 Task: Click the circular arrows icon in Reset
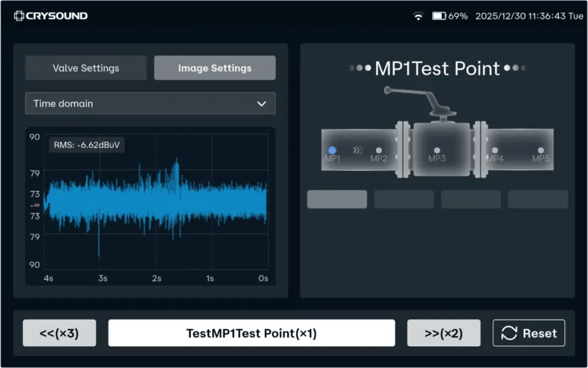[509, 333]
